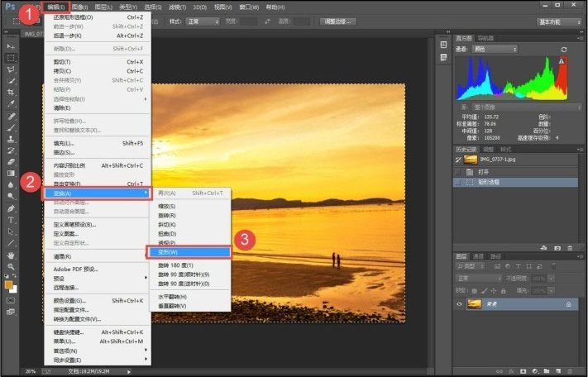The height and width of the screenshot is (377, 588).
Task: Select the Type (T) tool
Action: [11, 221]
